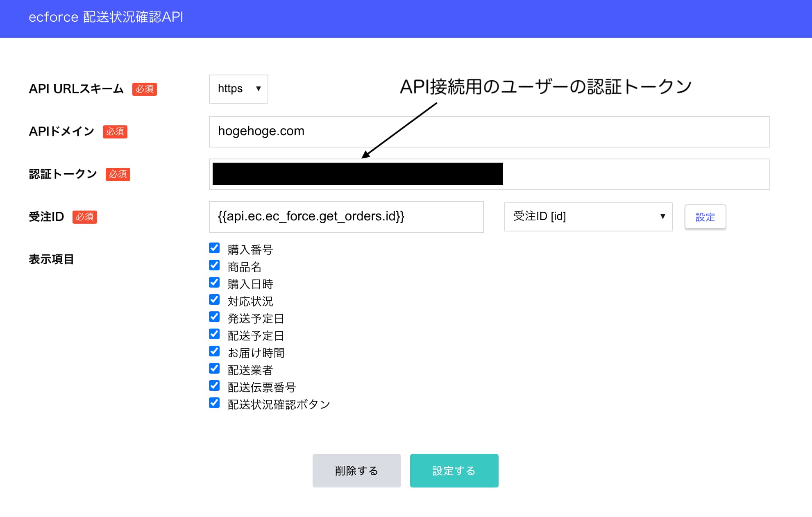812x517 pixels.
Task: Click the 受注ID template input field
Action: tap(346, 217)
